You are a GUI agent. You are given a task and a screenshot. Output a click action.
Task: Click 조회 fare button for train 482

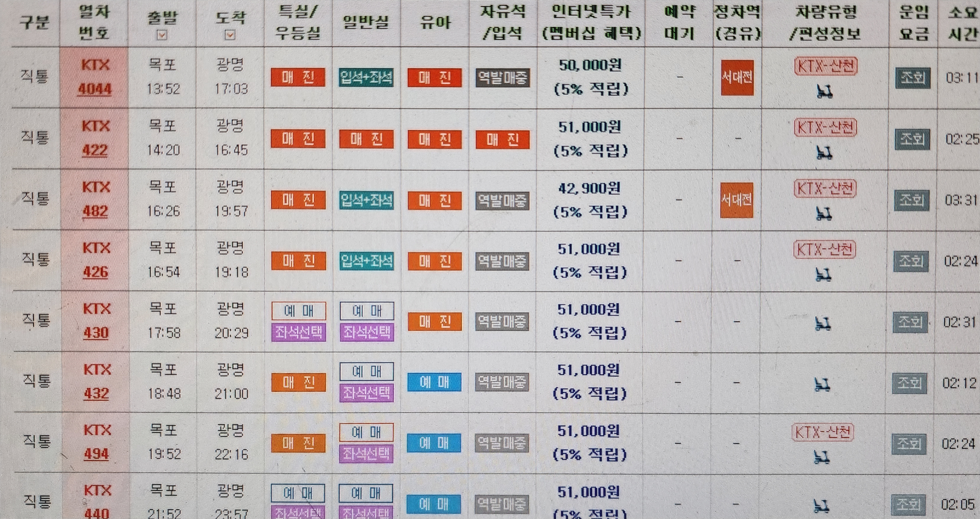[x=912, y=200]
